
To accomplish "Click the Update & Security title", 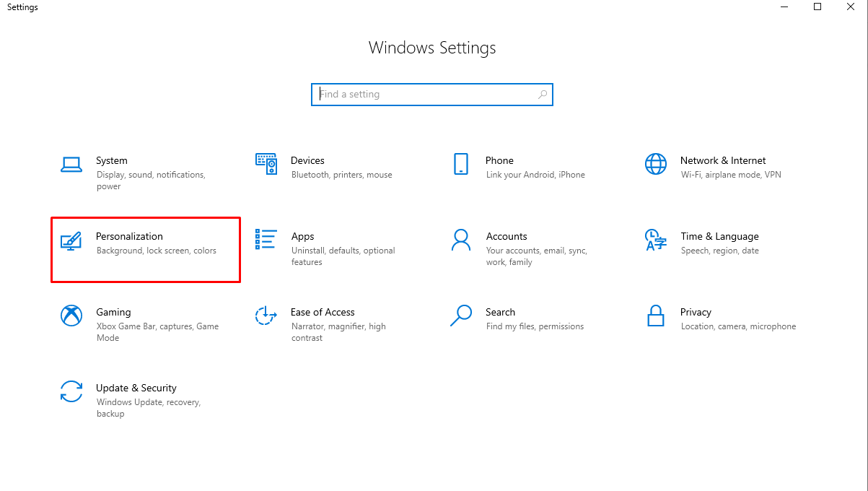I will [136, 388].
